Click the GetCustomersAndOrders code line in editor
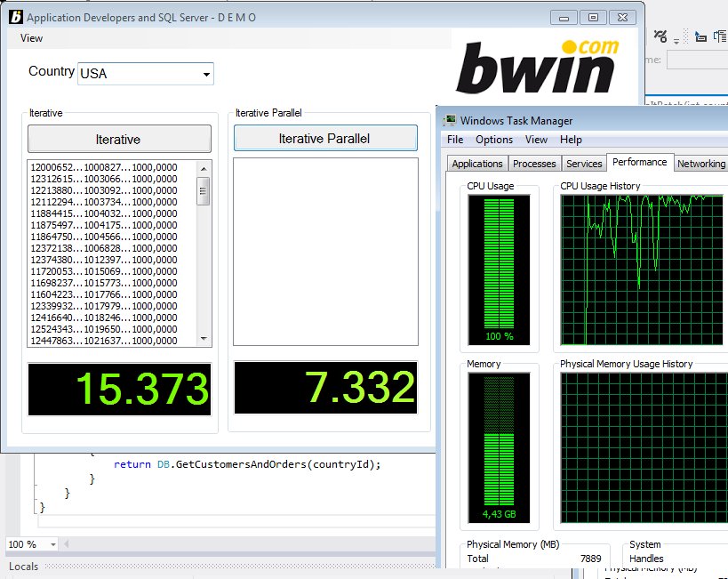The image size is (728, 579). pos(247,464)
